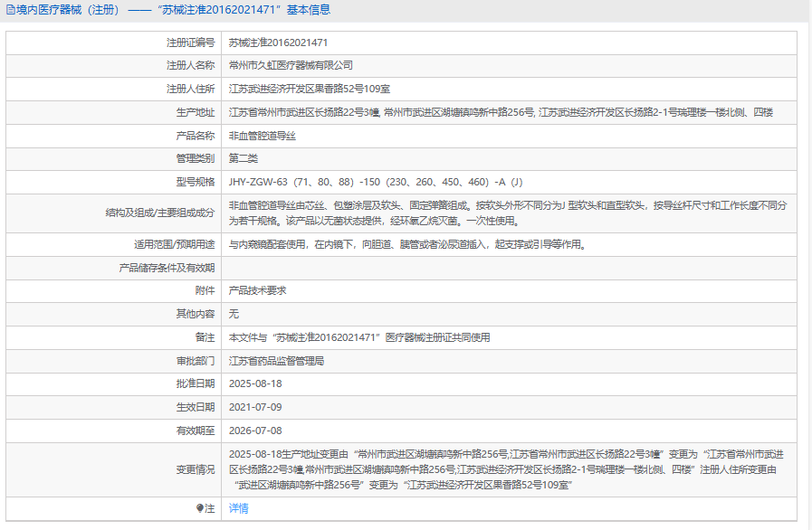Select the registration number 苏械注准20162021471 value
The width and height of the screenshot is (812, 530).
click(278, 43)
